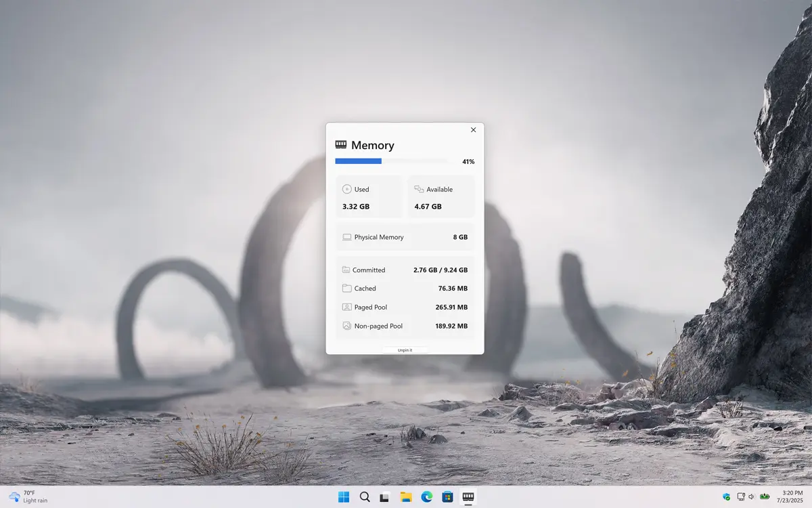The height and width of the screenshot is (508, 812).
Task: Click the volume speaker tray icon
Action: (752, 496)
